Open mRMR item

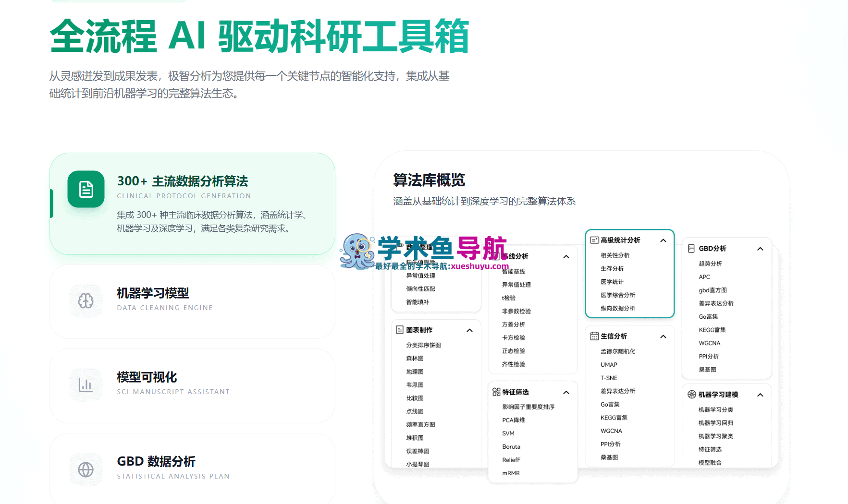click(511, 473)
